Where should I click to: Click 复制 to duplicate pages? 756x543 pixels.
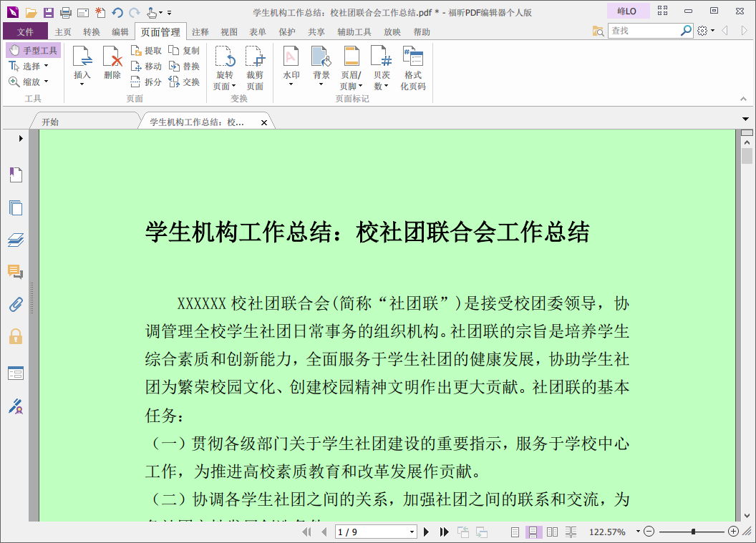click(x=184, y=51)
